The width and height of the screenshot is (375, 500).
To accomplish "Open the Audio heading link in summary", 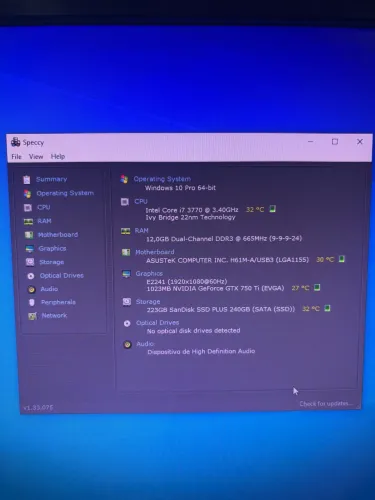I will tap(145, 344).
